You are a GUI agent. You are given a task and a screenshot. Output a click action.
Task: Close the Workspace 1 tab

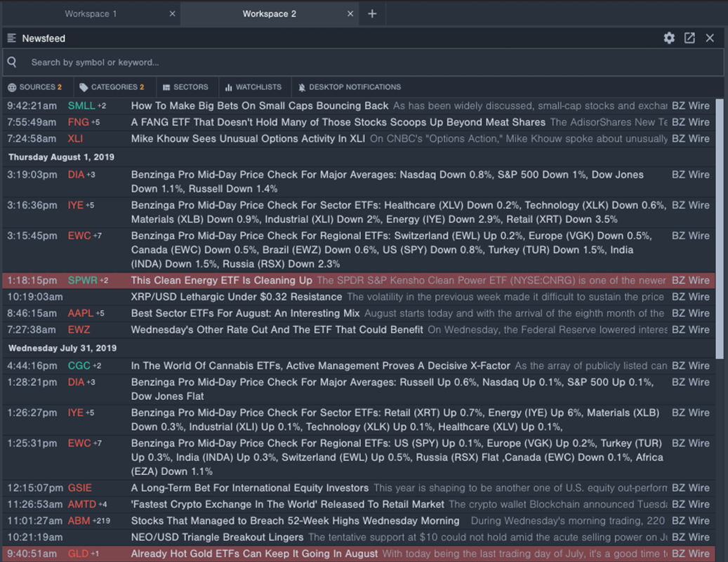pos(172,14)
